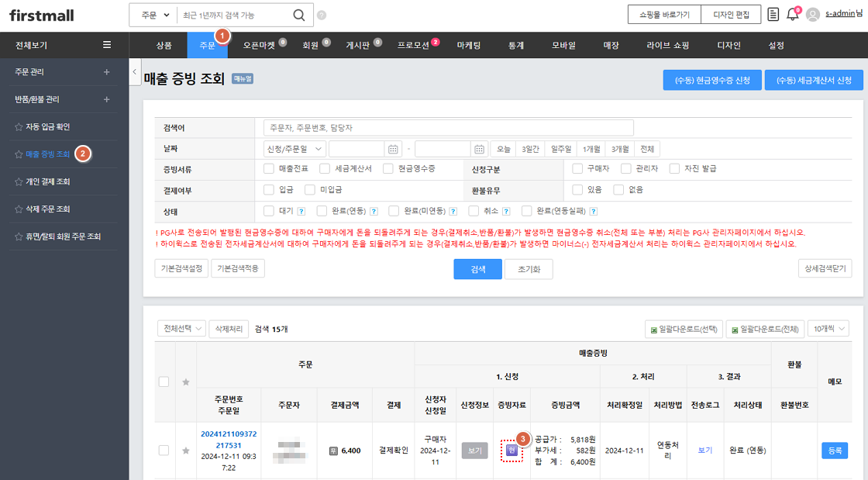Open the 주문 search category dropdown
Image resolution: width=868 pixels, height=480 pixels.
(154, 15)
